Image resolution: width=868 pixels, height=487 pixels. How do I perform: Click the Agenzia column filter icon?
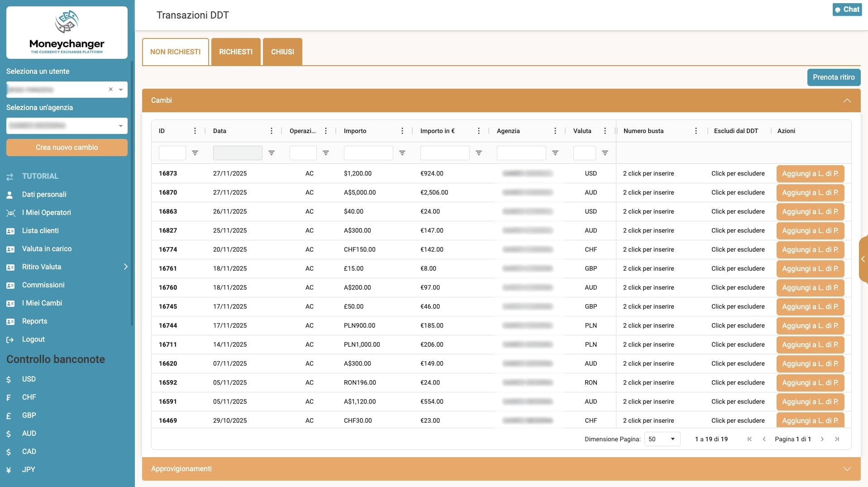555,153
